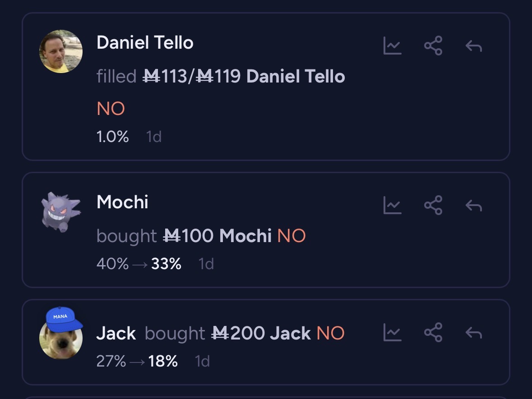Open chart icon on Mochi's bet
Screen dimensions: 532x399
point(392,205)
